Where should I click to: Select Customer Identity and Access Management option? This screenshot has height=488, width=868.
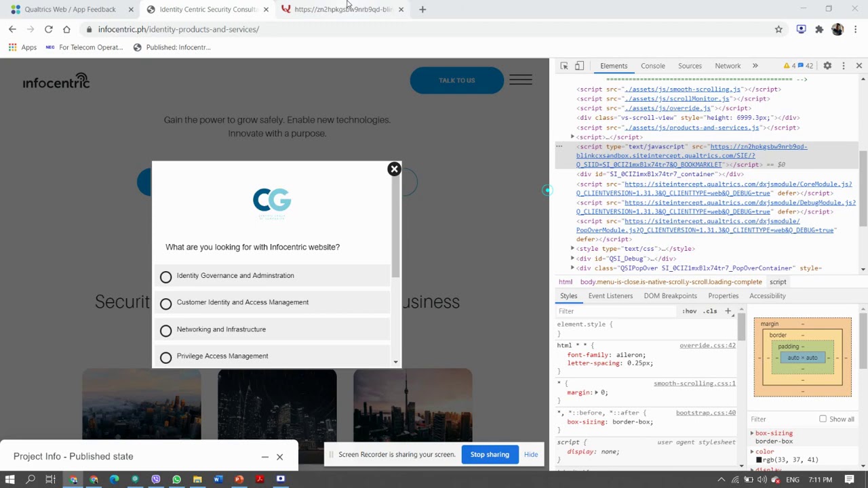coord(273,302)
